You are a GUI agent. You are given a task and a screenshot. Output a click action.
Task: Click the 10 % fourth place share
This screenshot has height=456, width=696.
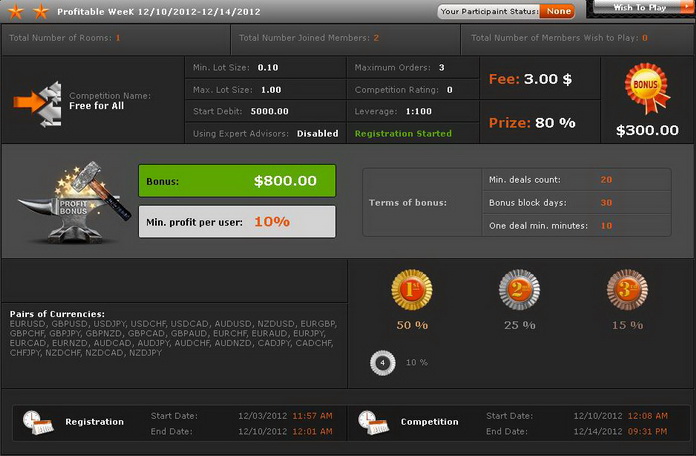click(417, 363)
